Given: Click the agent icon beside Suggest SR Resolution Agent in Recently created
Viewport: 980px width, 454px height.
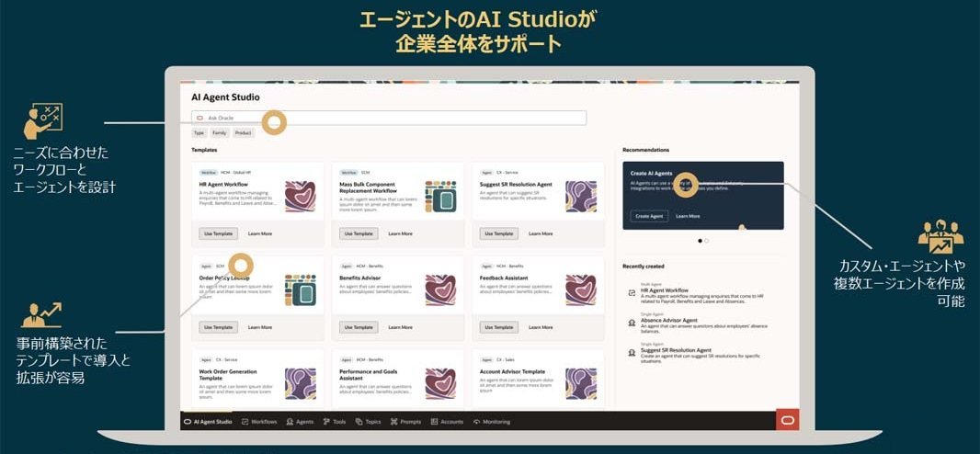Looking at the screenshot, I should point(632,352).
